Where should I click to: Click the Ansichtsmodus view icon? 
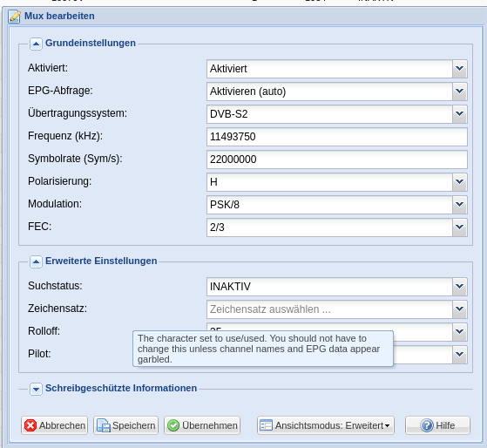(267, 425)
